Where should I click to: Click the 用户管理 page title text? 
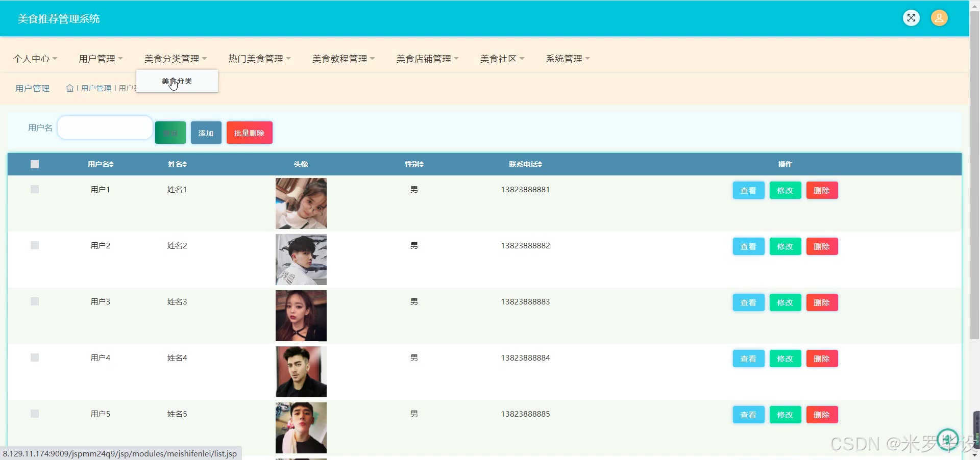pyautogui.click(x=33, y=88)
